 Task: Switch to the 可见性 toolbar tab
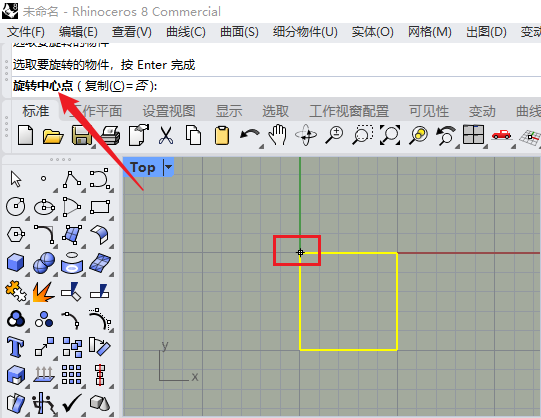pyautogui.click(x=429, y=111)
